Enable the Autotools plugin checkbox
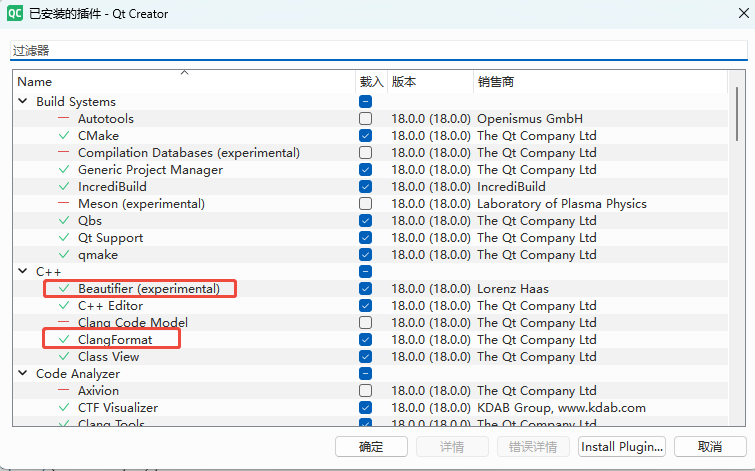 [365, 118]
